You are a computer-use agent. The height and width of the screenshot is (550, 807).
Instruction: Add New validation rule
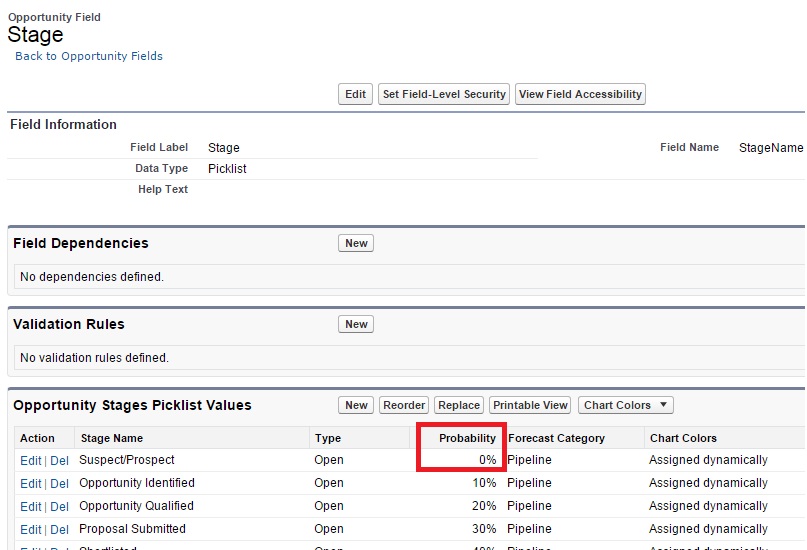click(x=356, y=324)
